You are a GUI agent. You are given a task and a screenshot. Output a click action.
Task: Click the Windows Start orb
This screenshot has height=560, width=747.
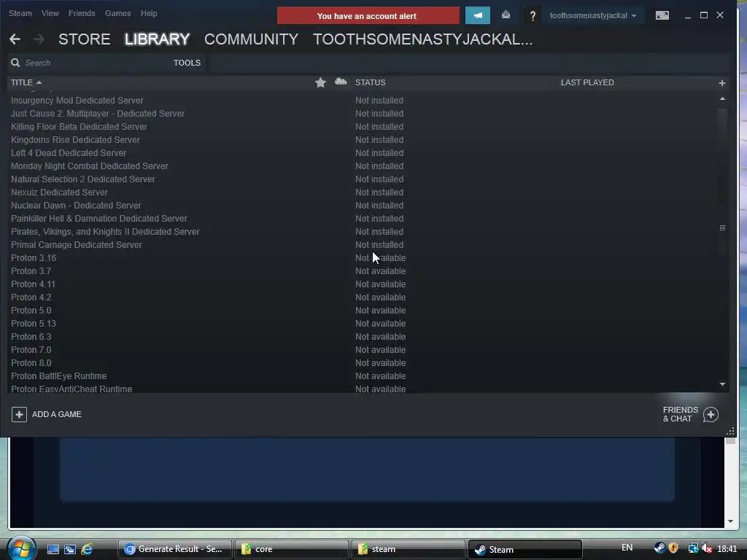coord(21,548)
